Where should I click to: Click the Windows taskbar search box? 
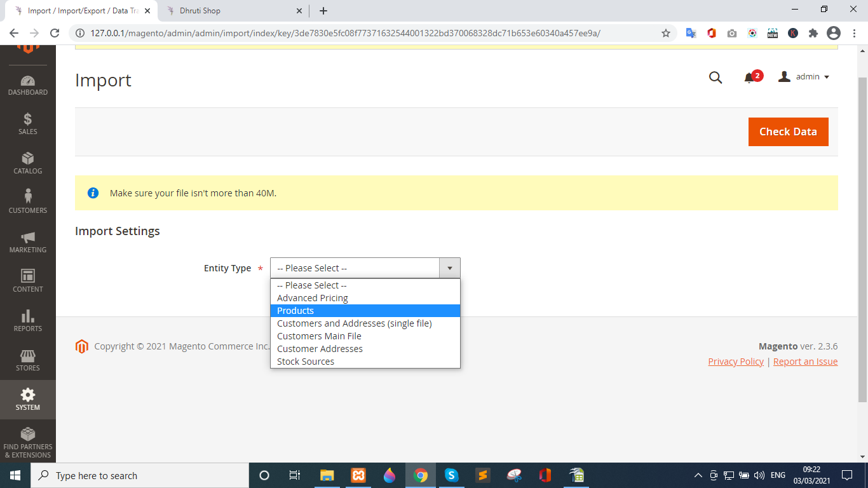point(140,475)
